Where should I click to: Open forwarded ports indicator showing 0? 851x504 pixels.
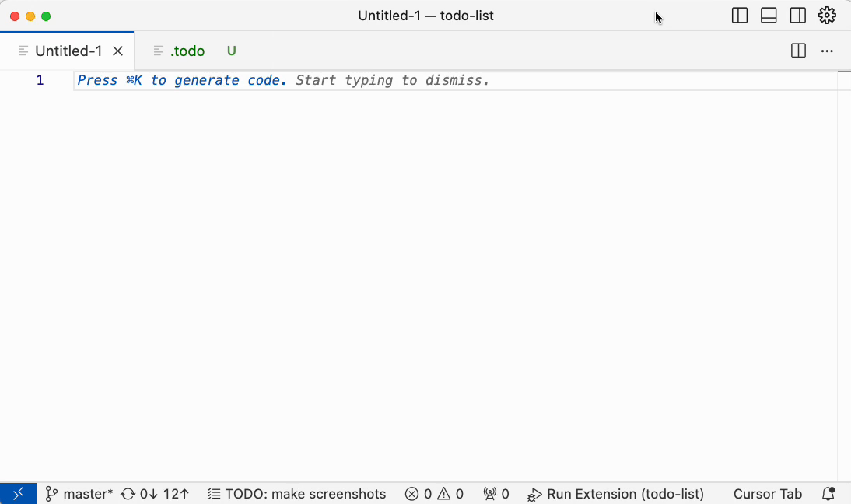[x=496, y=494]
